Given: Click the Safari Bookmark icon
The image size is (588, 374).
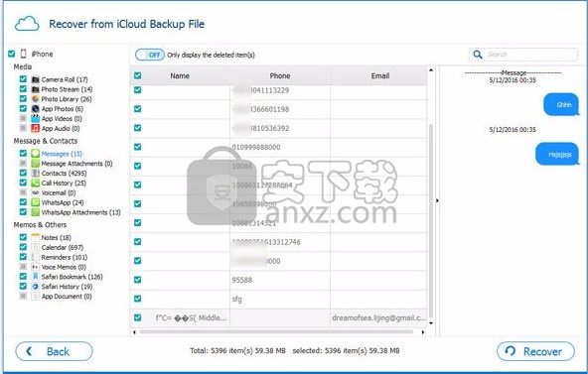Looking at the screenshot, I should pos(35,277).
